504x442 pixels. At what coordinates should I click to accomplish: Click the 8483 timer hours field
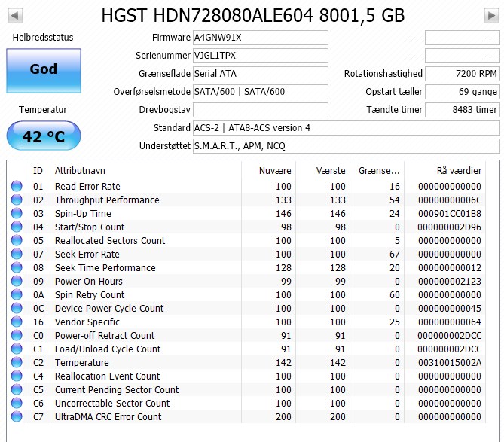click(463, 110)
